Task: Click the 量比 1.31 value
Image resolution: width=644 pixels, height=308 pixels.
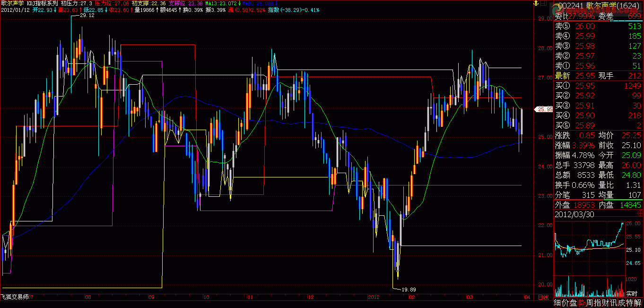Action: point(634,185)
